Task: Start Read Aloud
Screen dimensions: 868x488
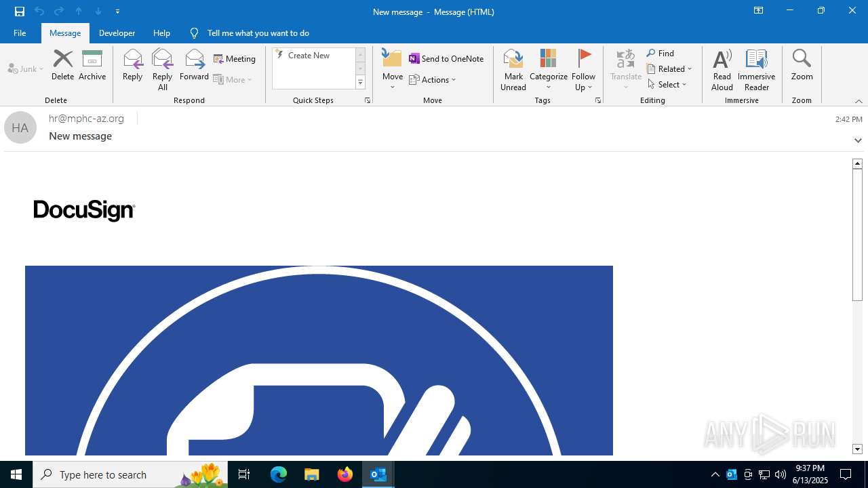Action: coord(722,70)
